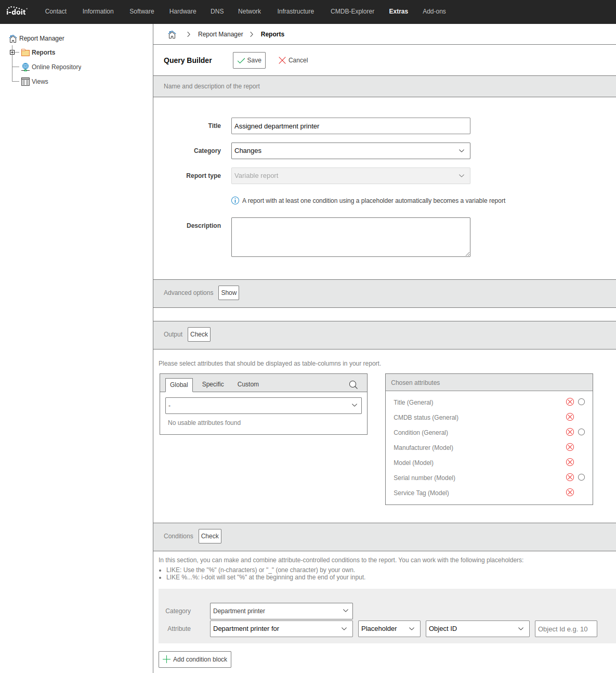This screenshot has width=616, height=673.
Task: Switch to the Specific attributes tab
Action: (x=213, y=384)
